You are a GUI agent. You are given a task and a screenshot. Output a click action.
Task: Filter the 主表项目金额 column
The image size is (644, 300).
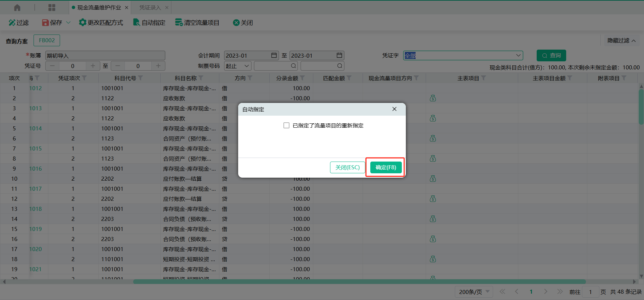click(x=570, y=78)
